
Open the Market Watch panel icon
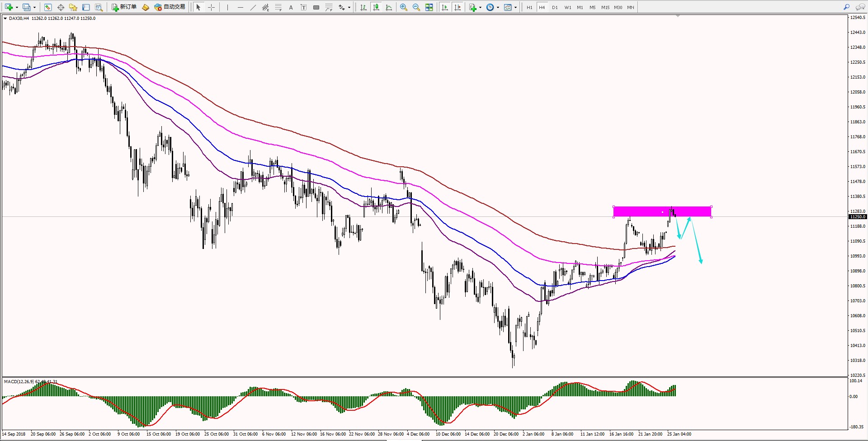(48, 7)
